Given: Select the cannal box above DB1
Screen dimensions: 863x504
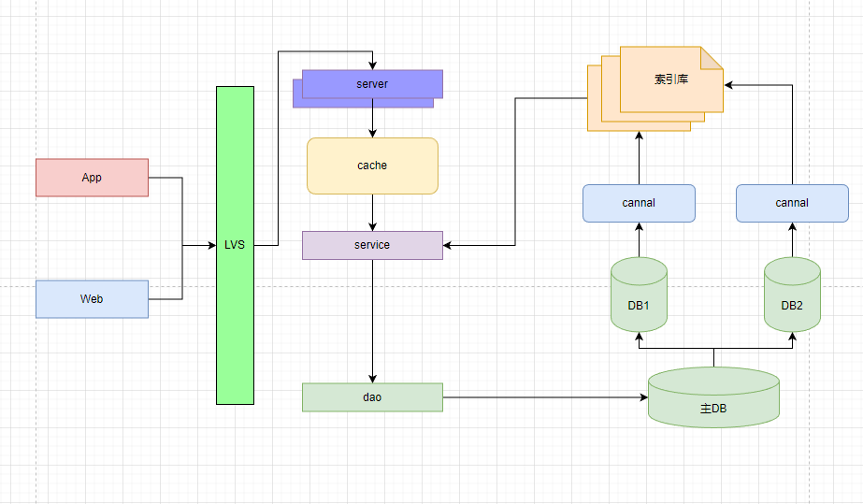Looking at the screenshot, I should [639, 203].
